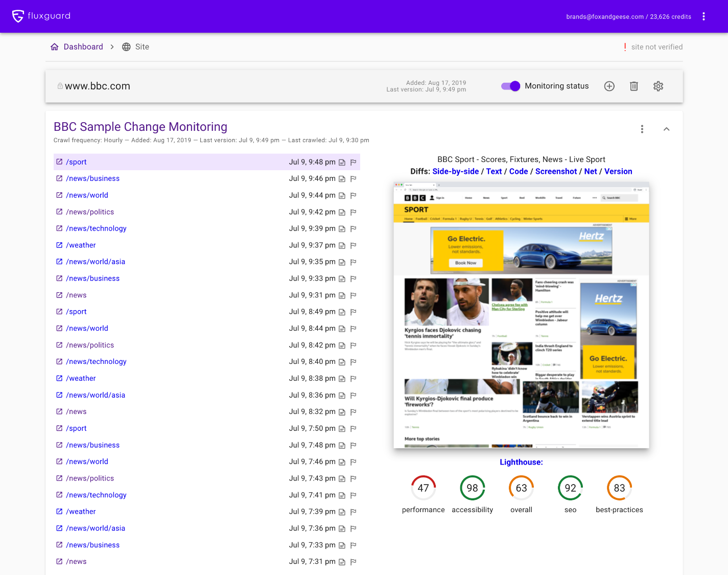Image resolution: width=728 pixels, height=575 pixels.
Task: Open the Text diff view
Action: (494, 171)
